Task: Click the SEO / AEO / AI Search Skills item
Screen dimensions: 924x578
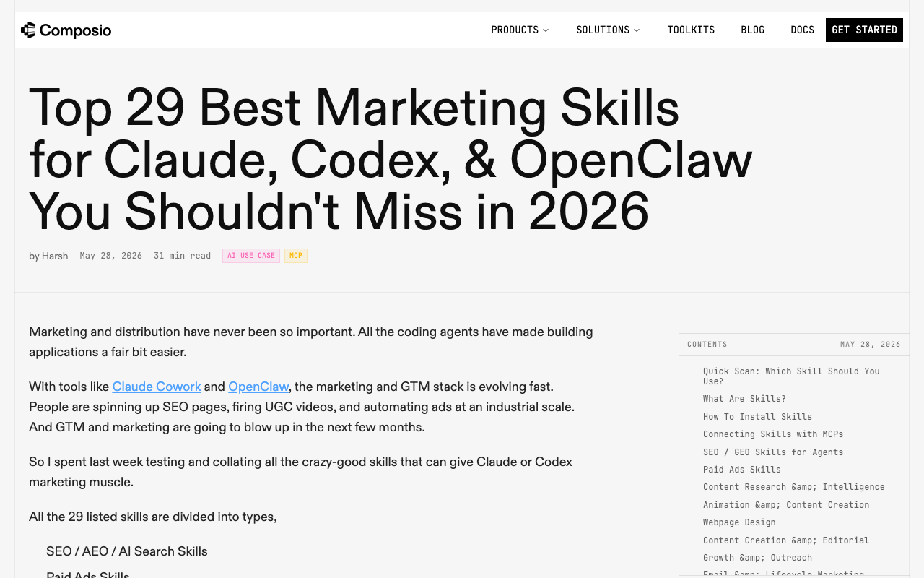Action: pos(127,551)
